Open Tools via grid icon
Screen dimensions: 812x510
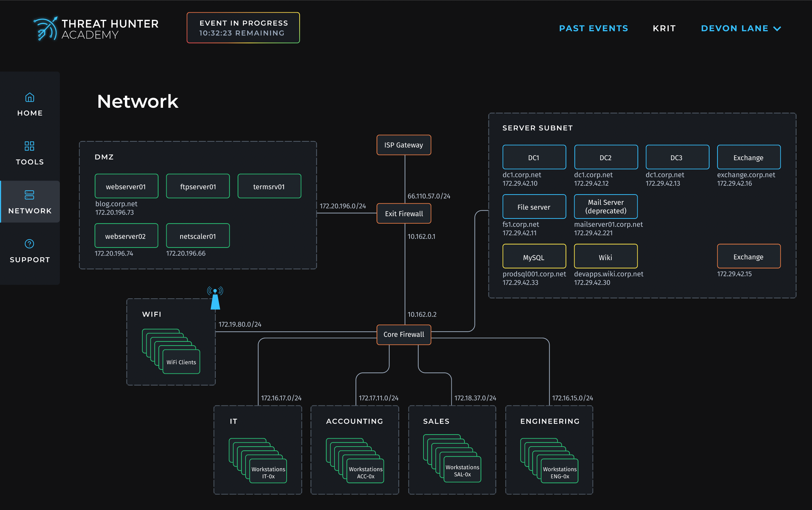pos(30,146)
